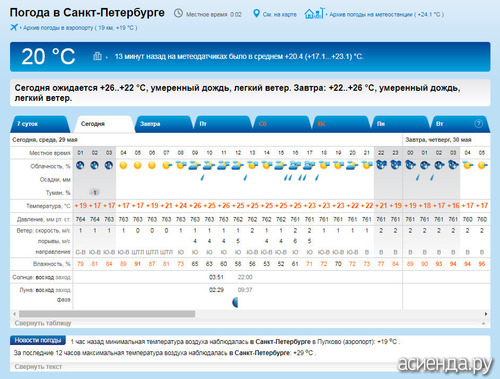
Task: Click the moonset time 09:37
Action: pyautogui.click(x=245, y=290)
